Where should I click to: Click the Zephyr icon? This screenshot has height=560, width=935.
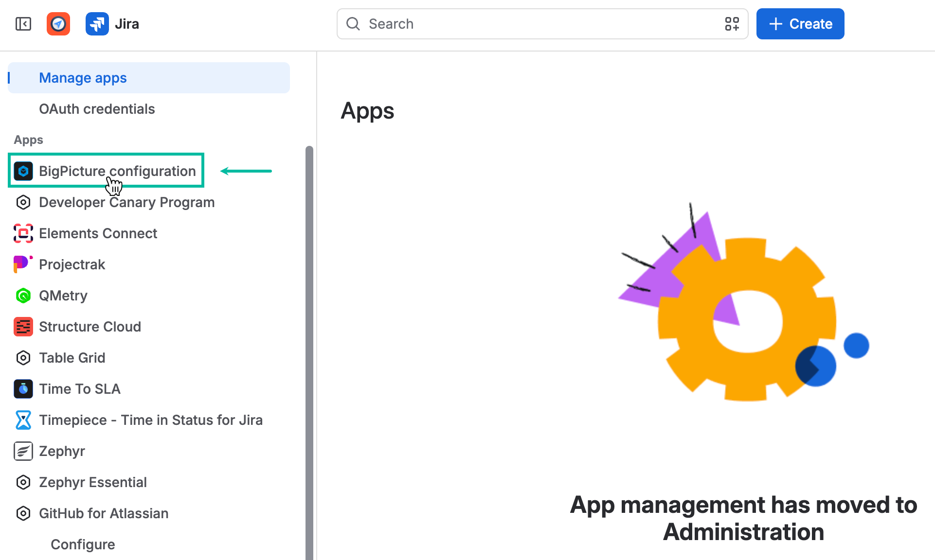pyautogui.click(x=23, y=451)
